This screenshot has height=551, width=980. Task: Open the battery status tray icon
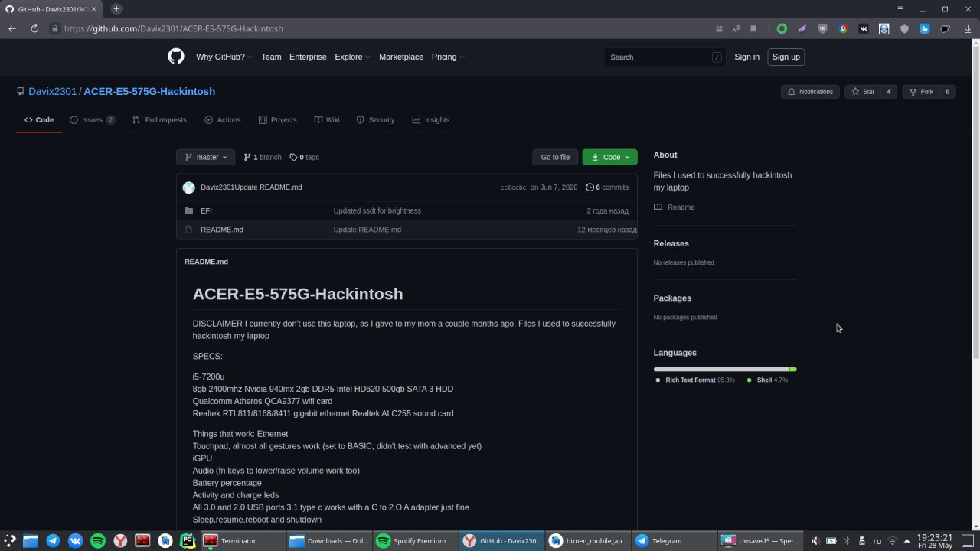click(x=831, y=541)
